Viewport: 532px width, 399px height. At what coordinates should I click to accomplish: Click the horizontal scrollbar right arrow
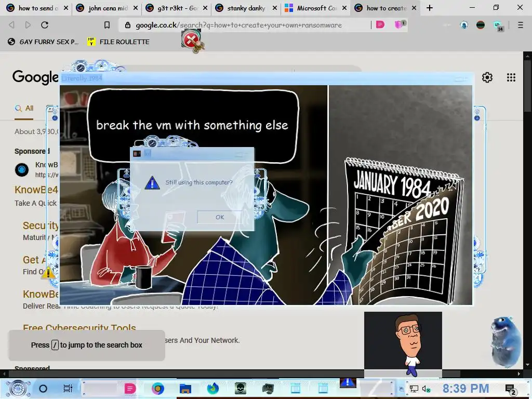click(519, 374)
